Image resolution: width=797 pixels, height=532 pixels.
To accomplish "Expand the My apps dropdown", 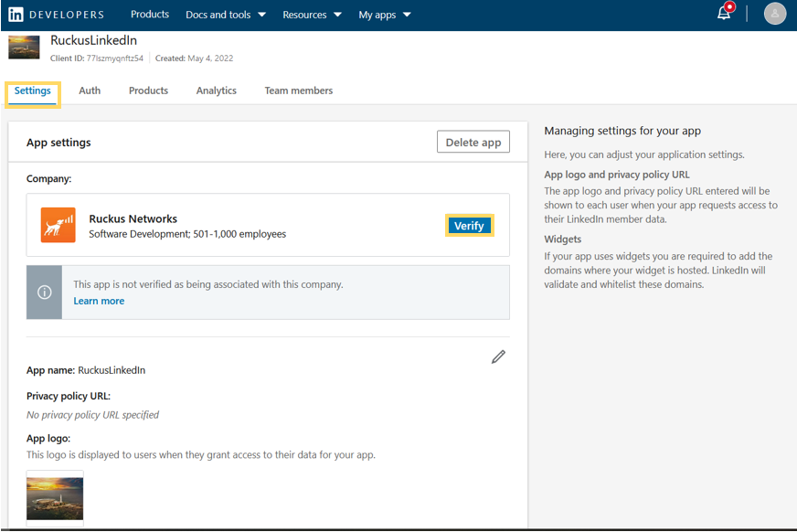I will 384,15.
